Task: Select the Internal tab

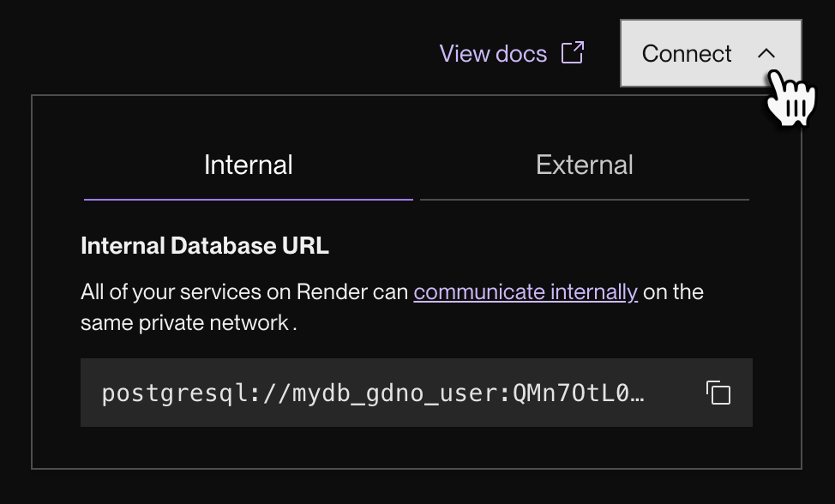Action: pyautogui.click(x=248, y=165)
